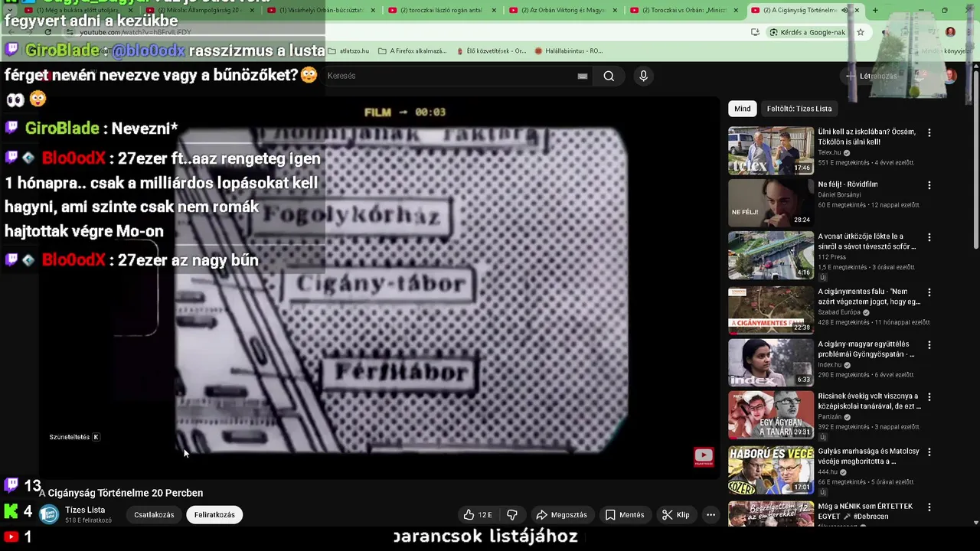Switch to 'Toroczkai vs Orbán' browser tab
The height and width of the screenshot is (551, 980).
[x=684, y=10]
